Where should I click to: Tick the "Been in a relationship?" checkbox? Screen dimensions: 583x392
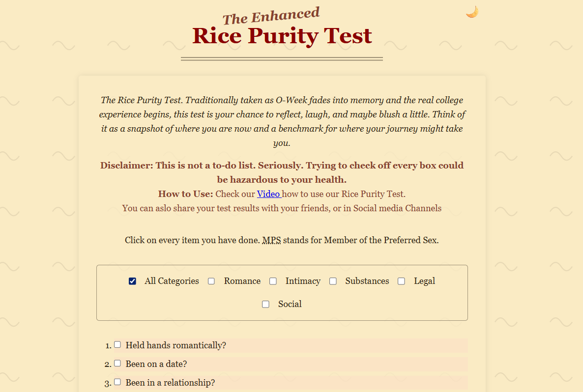[x=117, y=382]
